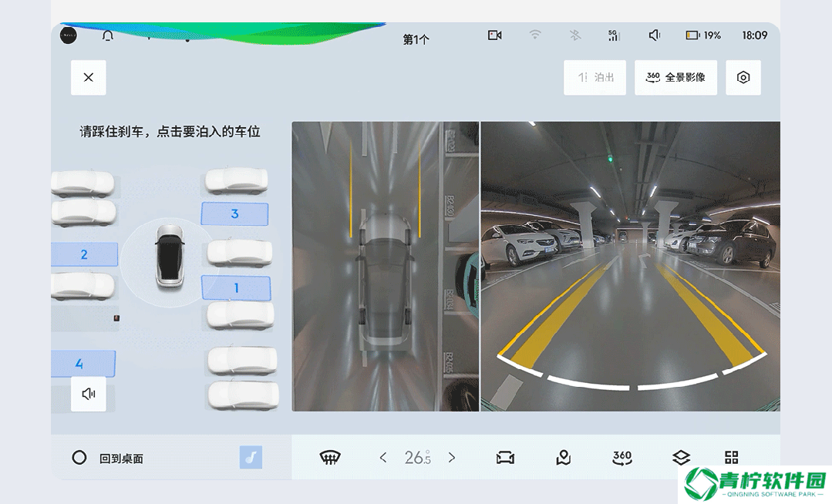Toggle Bluetooth from status bar icon
The image size is (832, 504).
[x=574, y=35]
